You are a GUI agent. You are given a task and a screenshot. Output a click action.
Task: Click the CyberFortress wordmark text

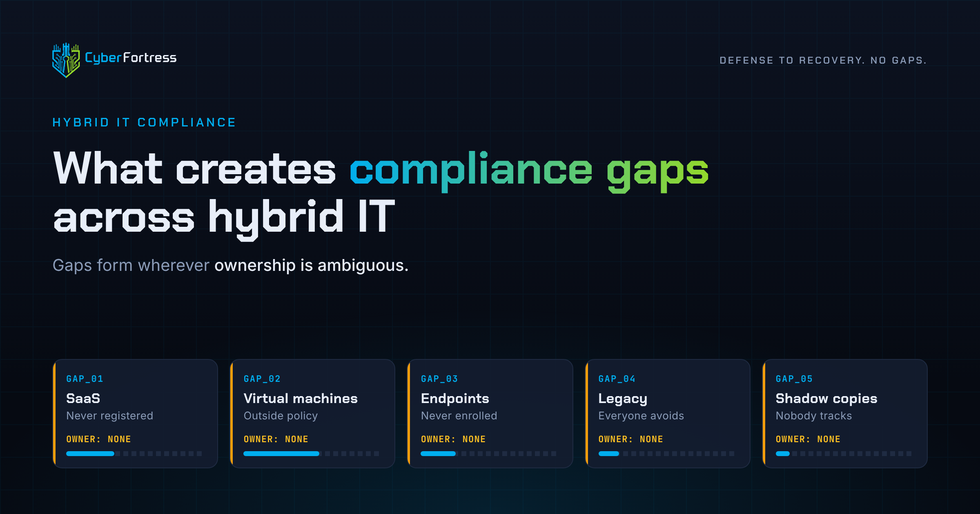131,58
